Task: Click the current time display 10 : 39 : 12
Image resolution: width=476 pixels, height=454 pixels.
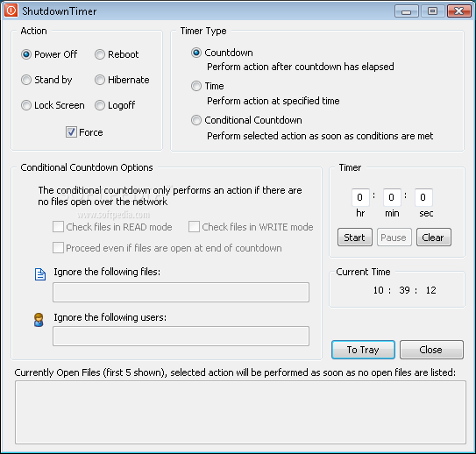Action: (x=404, y=290)
